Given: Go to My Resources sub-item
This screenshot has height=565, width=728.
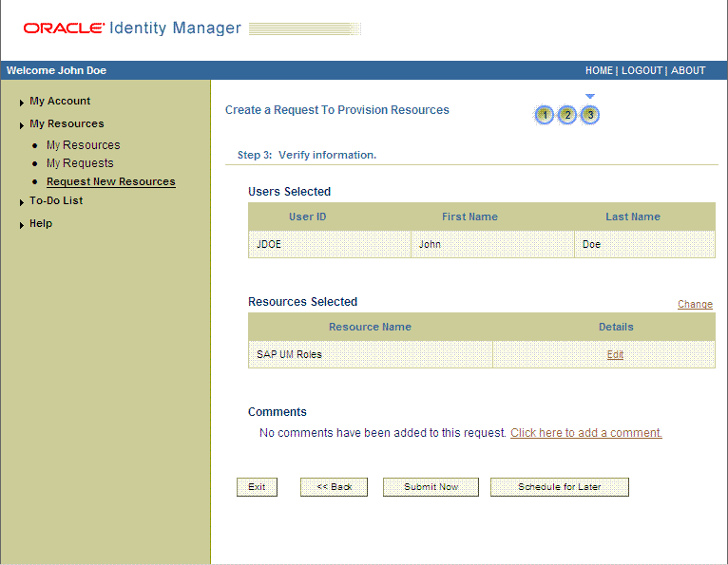Looking at the screenshot, I should click(x=83, y=145).
